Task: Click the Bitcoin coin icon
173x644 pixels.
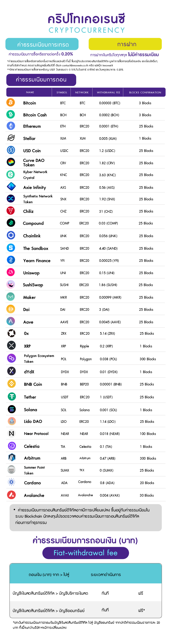Action: (x=11, y=102)
